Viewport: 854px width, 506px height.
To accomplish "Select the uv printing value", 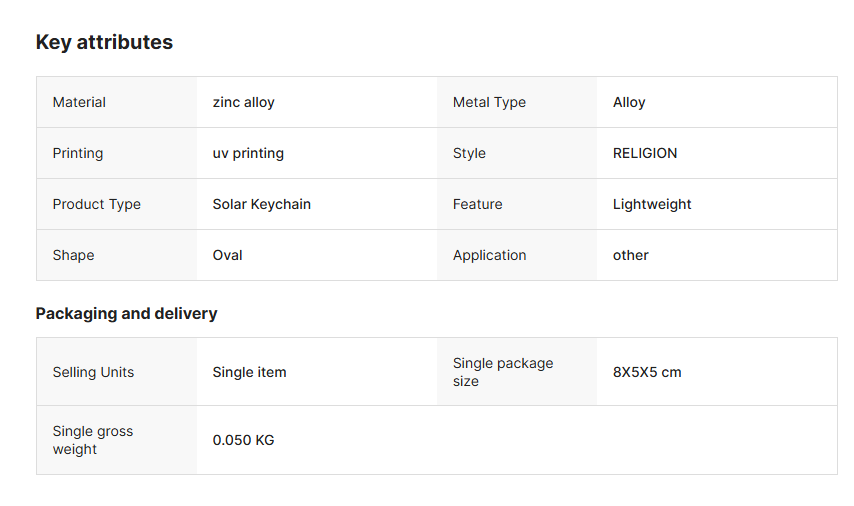I will 248,153.
